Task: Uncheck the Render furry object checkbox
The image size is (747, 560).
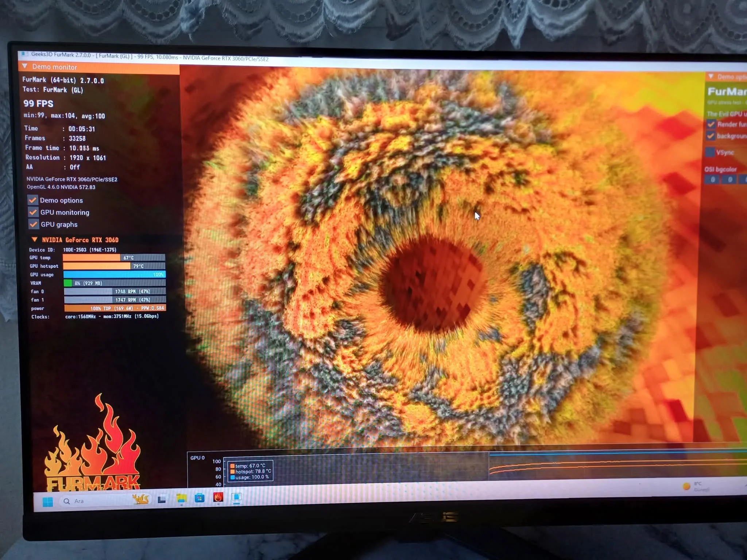Action: click(711, 124)
